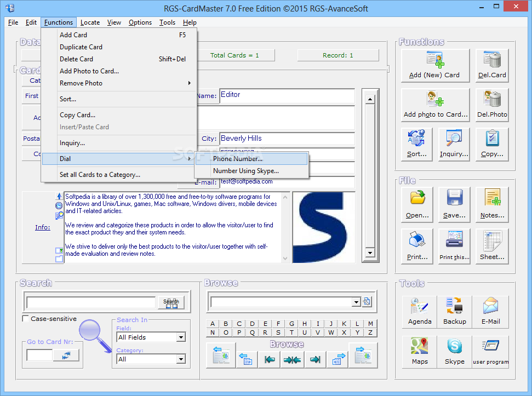Screen dimensions: 532x396
Task: Open the Inquiry magnifier icon
Action: (454, 144)
